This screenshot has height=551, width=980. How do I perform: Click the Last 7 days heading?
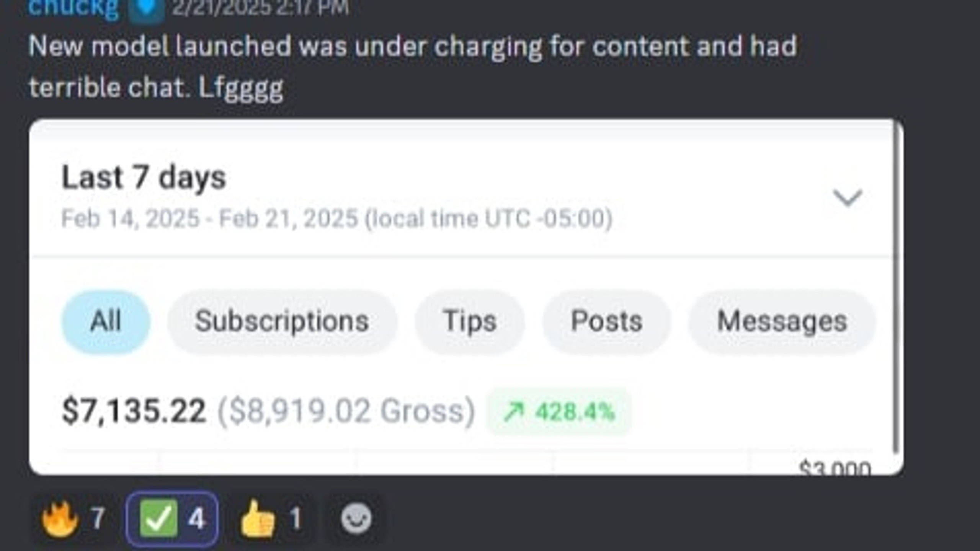tap(144, 178)
